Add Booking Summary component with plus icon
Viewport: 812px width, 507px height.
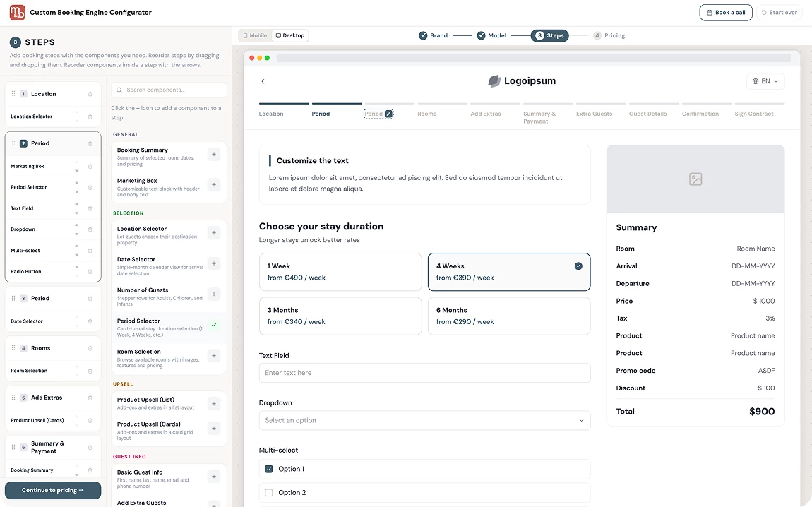pyautogui.click(x=214, y=154)
